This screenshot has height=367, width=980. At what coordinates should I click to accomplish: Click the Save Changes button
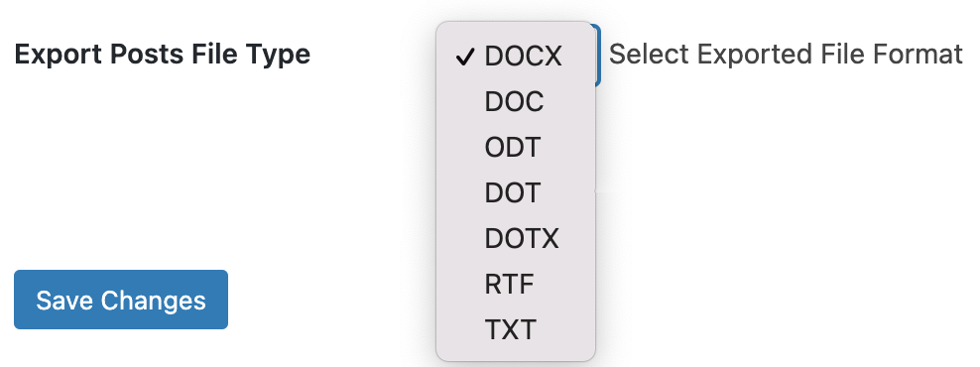pyautogui.click(x=121, y=300)
